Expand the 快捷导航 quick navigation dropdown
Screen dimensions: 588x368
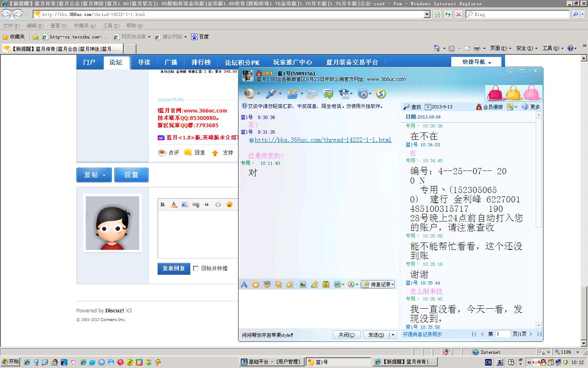(x=477, y=62)
